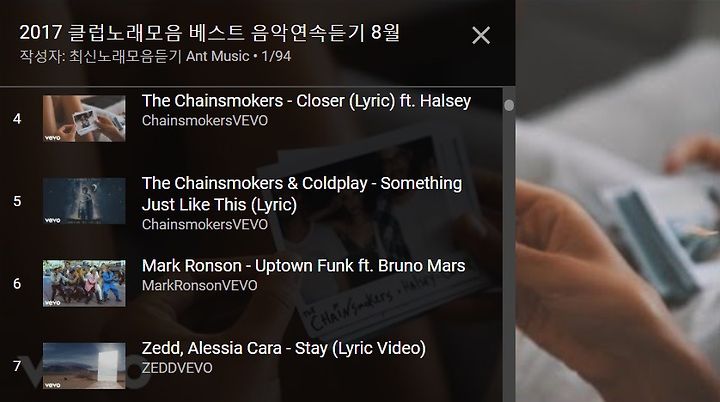Play Chainsmokers & Coldplay Something Just Like This
The height and width of the screenshot is (402, 720).
click(302, 193)
